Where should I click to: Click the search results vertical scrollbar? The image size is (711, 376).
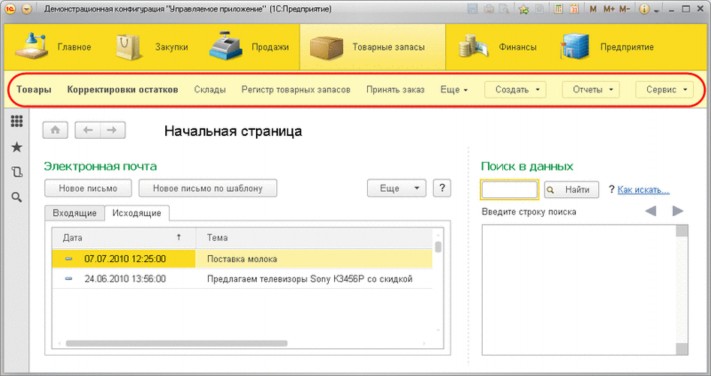tap(682, 289)
